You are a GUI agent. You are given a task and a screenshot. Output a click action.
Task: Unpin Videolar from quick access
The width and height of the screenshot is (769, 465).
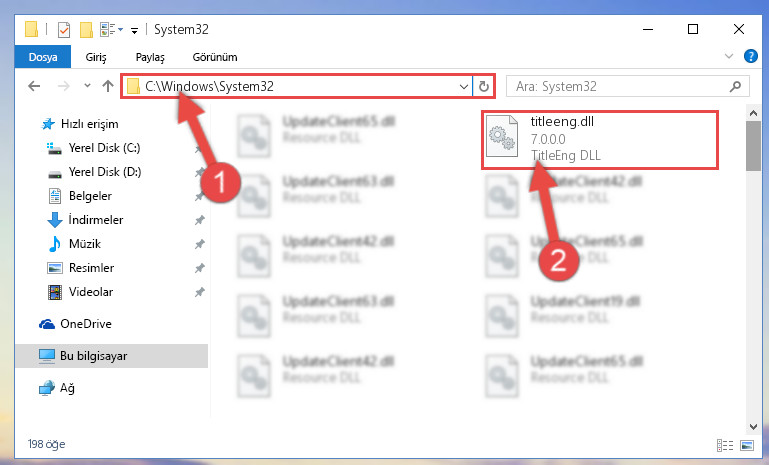coord(200,292)
